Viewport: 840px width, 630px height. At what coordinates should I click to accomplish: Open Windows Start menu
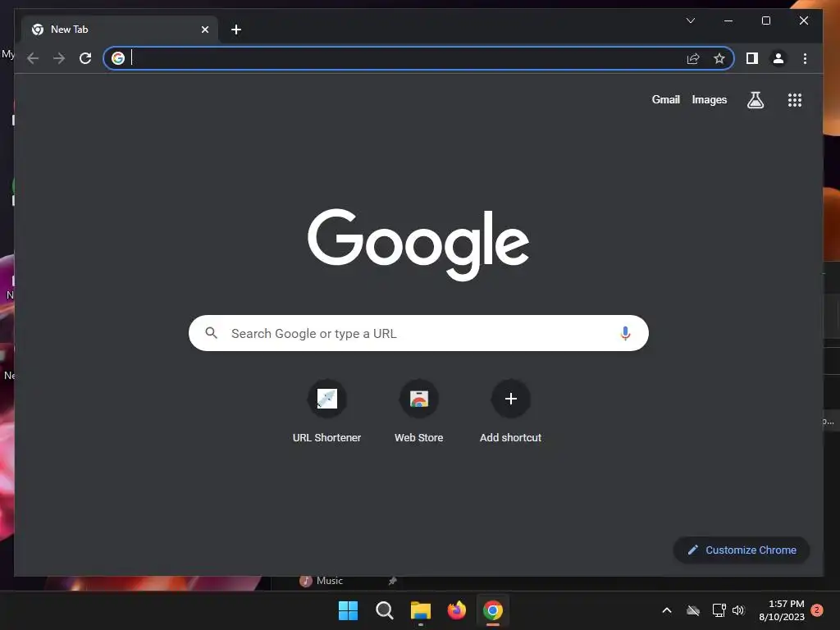coord(348,610)
